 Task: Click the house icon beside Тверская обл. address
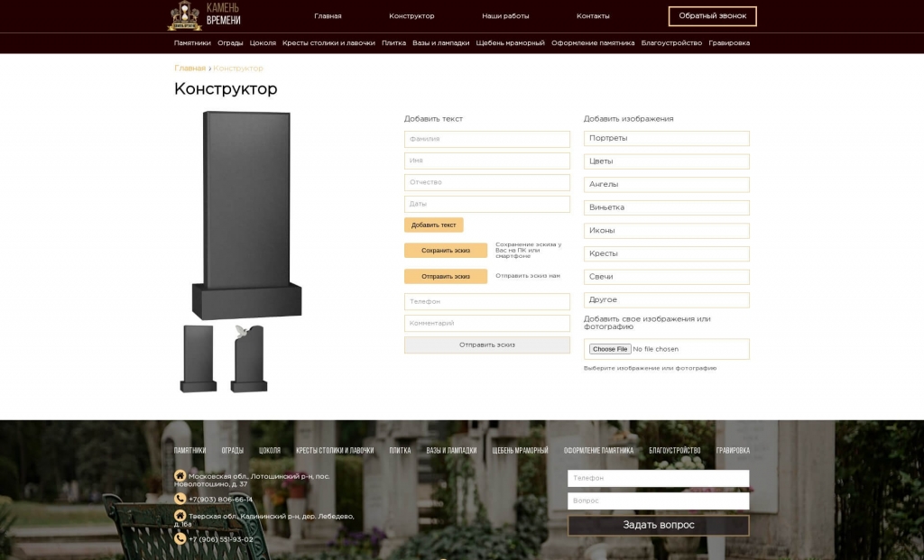coord(180,516)
